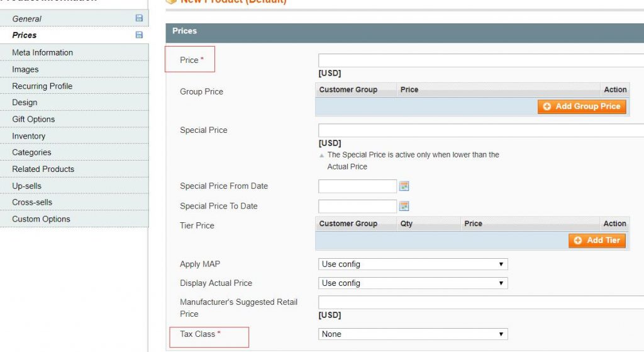This screenshot has width=644, height=352.
Task: Click the Add Group Price button
Action: (582, 106)
